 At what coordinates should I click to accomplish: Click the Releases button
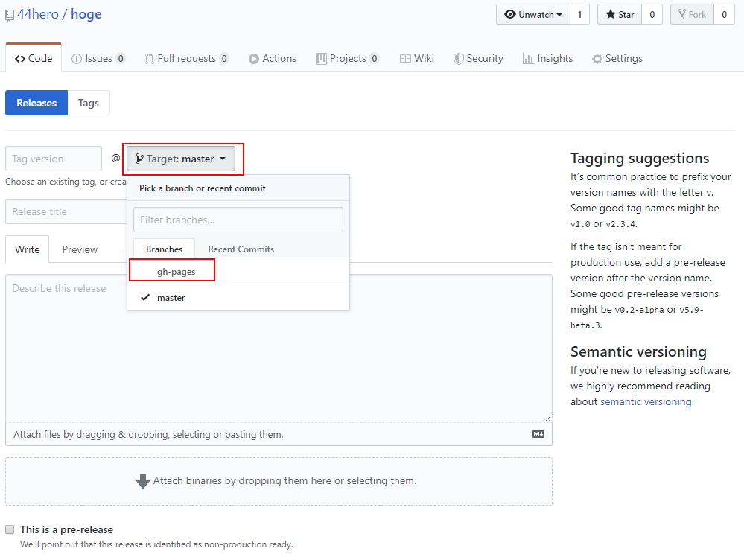click(x=36, y=103)
